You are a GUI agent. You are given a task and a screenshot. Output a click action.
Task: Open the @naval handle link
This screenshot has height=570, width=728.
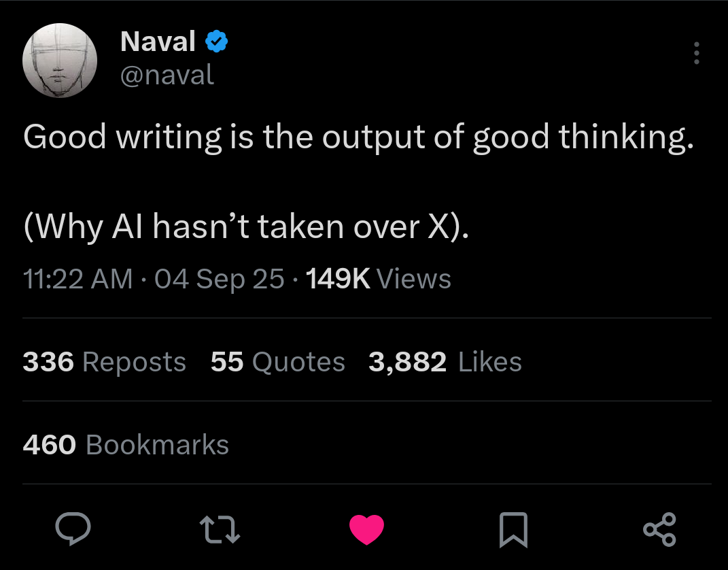click(167, 74)
